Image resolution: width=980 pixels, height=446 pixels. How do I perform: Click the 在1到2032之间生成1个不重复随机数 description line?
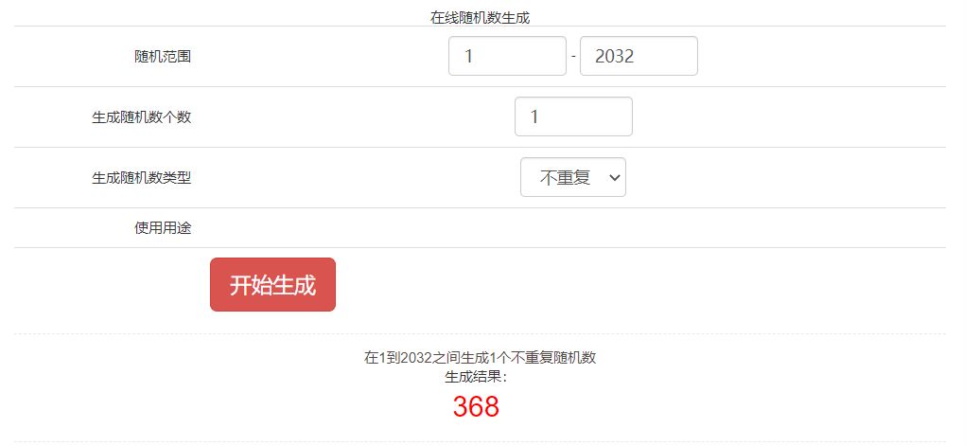pyautogui.click(x=480, y=358)
